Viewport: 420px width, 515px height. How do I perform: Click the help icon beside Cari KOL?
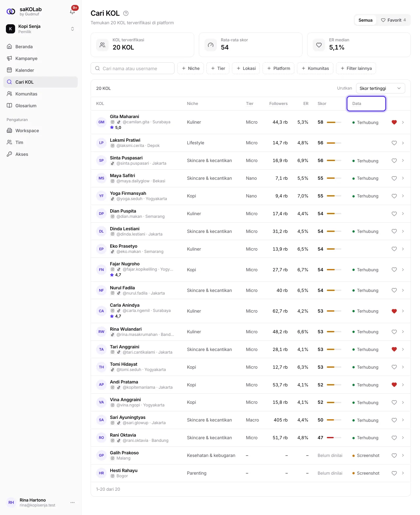[126, 13]
